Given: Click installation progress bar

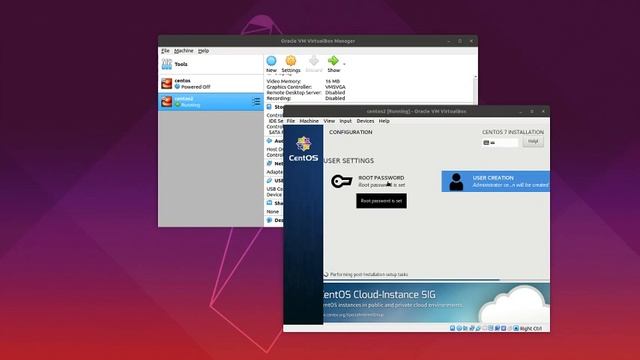Looking at the screenshot, I should (x=437, y=280).
